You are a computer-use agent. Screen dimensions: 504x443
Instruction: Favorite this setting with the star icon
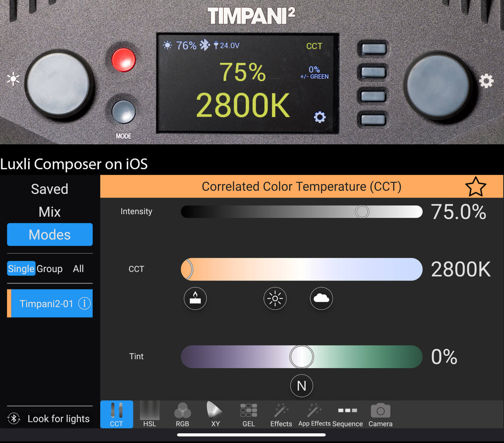click(x=475, y=187)
